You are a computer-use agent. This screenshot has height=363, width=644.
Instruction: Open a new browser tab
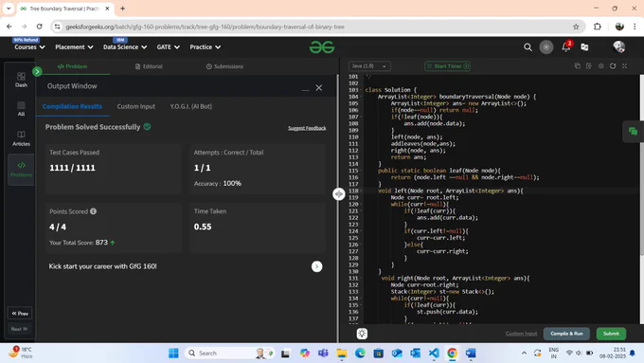123,9
